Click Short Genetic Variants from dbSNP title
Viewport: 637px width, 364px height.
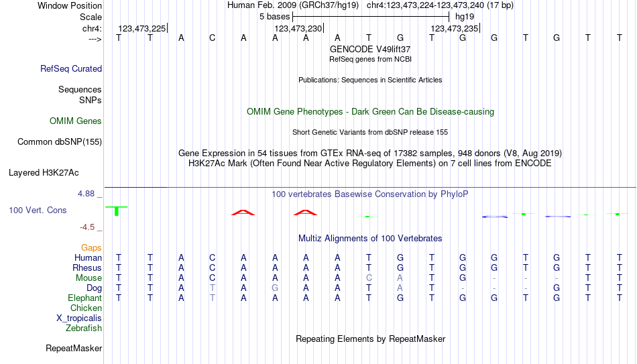click(370, 133)
